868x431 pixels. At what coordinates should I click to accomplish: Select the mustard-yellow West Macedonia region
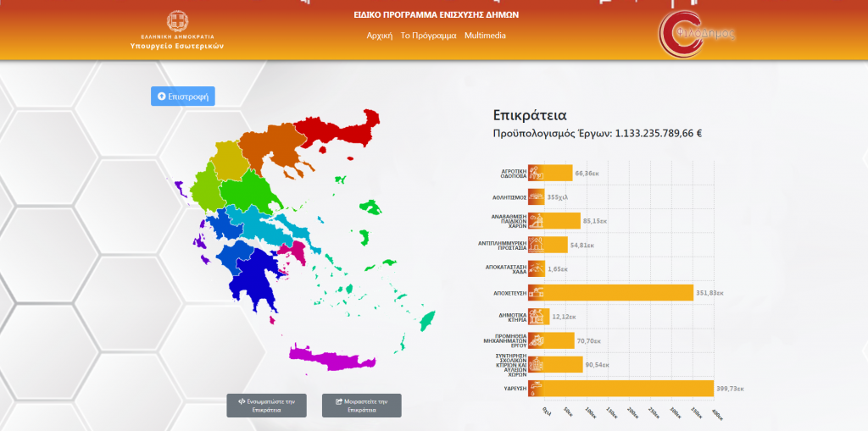(x=228, y=160)
